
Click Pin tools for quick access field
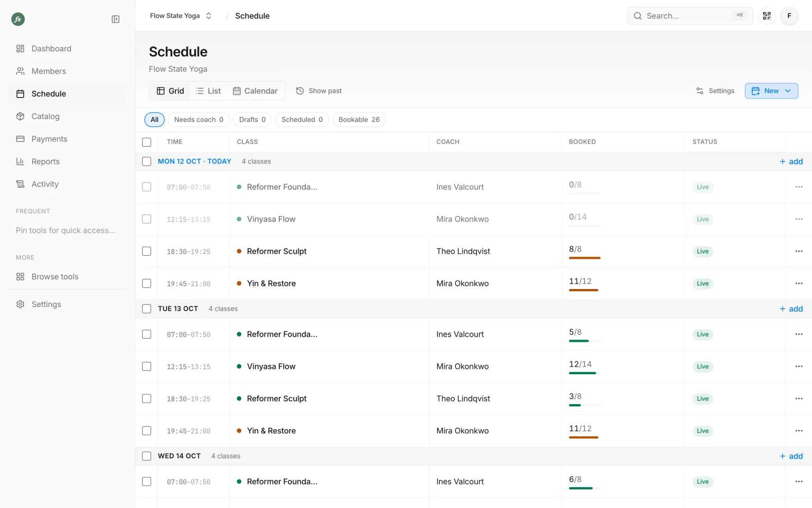66,230
